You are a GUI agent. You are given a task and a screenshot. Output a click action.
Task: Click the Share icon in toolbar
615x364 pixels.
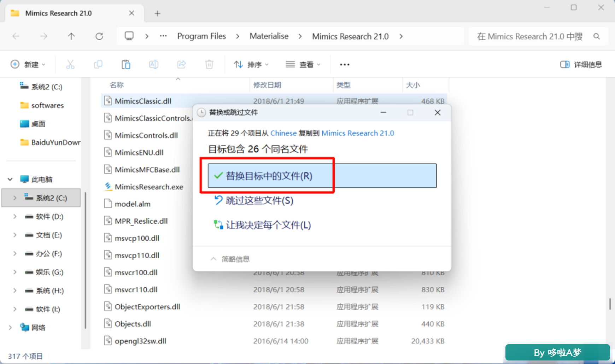click(x=182, y=64)
